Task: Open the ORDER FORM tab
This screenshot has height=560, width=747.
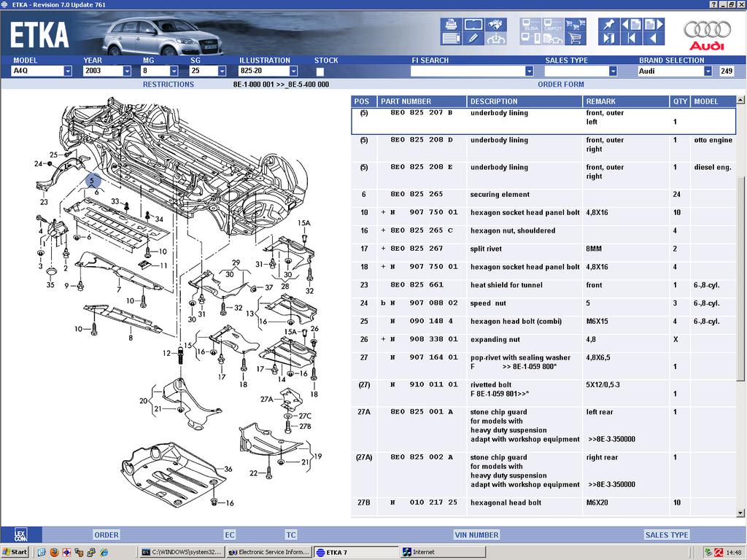Action: 560,85
